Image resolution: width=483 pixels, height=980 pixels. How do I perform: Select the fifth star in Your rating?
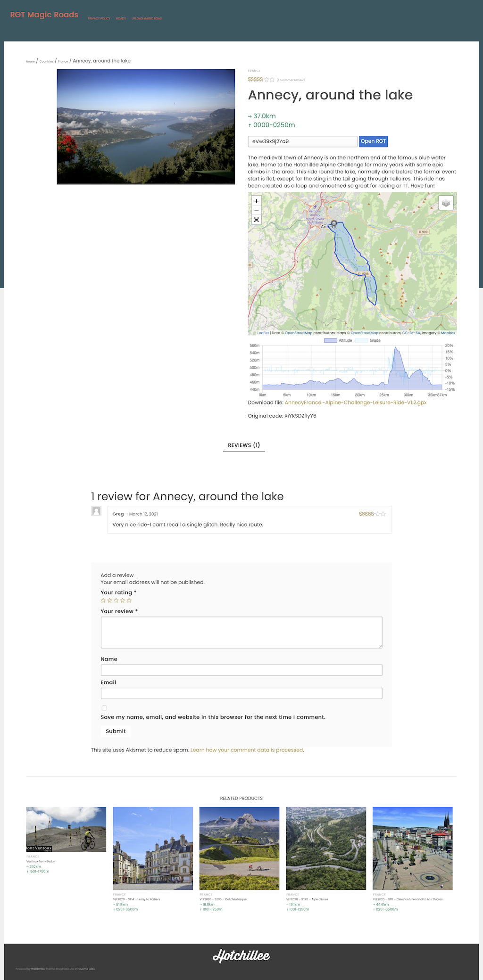click(129, 601)
